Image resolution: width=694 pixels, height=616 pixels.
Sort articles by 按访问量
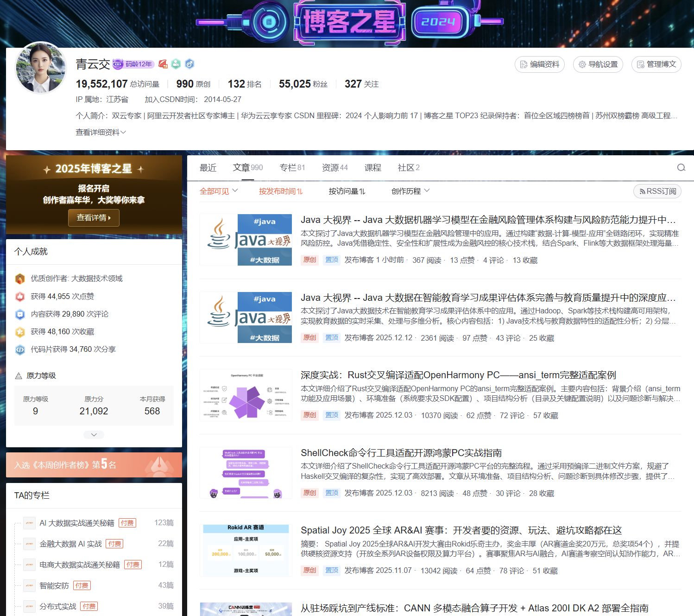[x=347, y=191]
